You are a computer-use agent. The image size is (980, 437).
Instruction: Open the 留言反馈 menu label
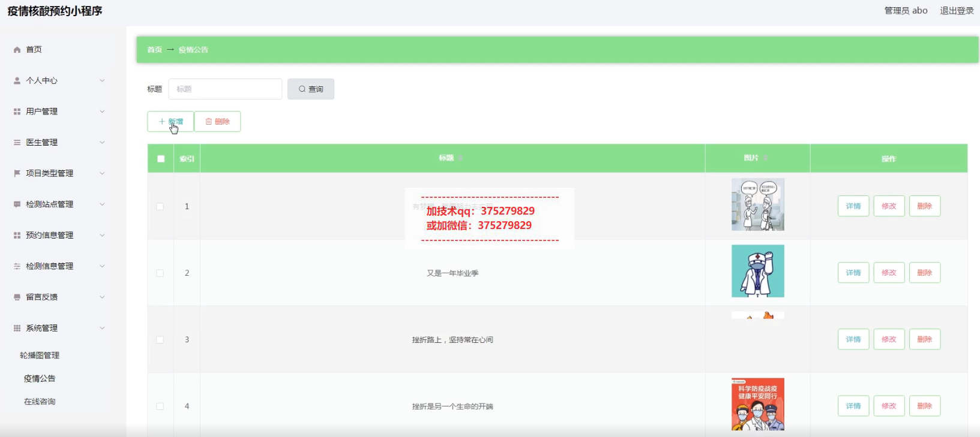point(42,297)
